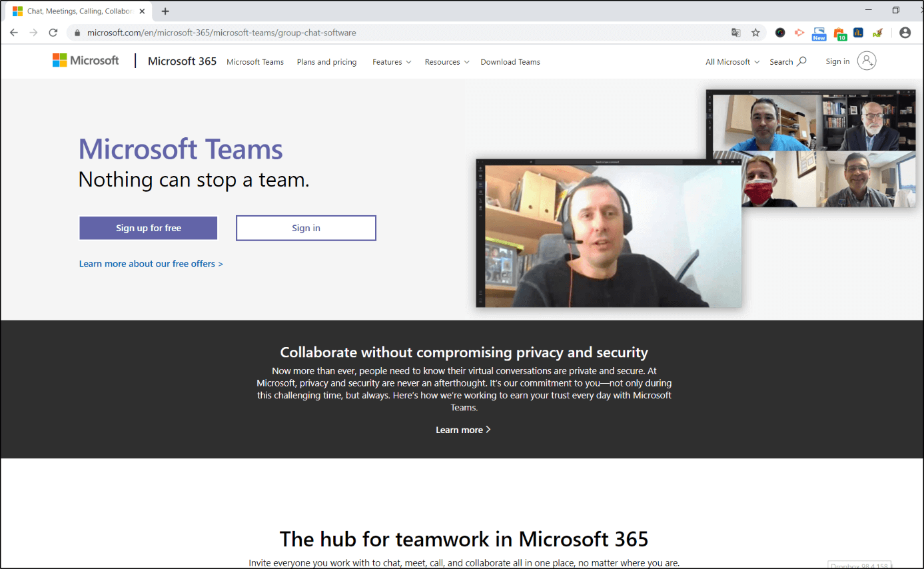Click the outlined Sign in button

pos(306,228)
